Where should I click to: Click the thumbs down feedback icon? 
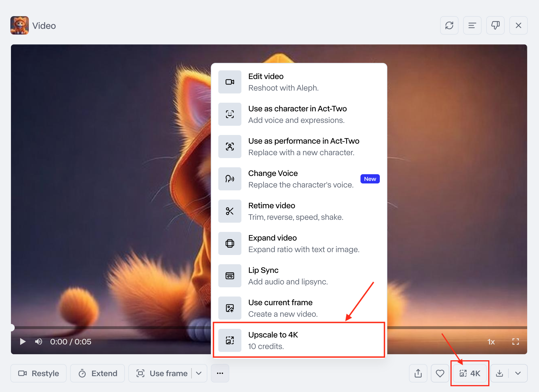point(495,25)
